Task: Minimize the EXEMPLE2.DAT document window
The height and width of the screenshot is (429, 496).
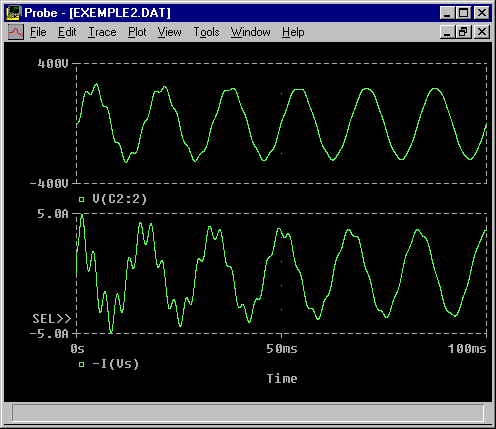Action: (x=447, y=32)
